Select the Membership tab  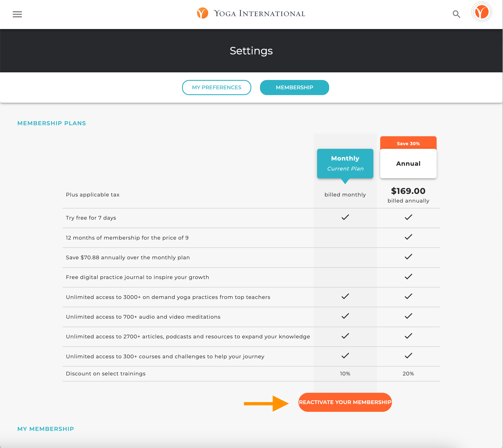(294, 88)
